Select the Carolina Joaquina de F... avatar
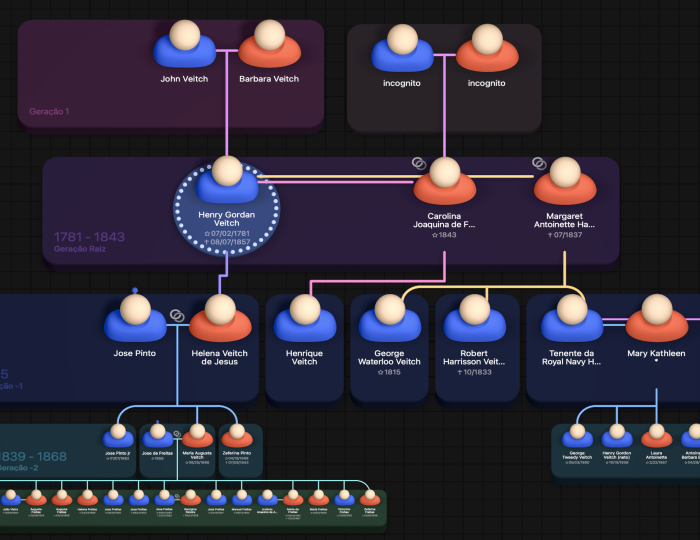The image size is (700, 540). click(445, 181)
